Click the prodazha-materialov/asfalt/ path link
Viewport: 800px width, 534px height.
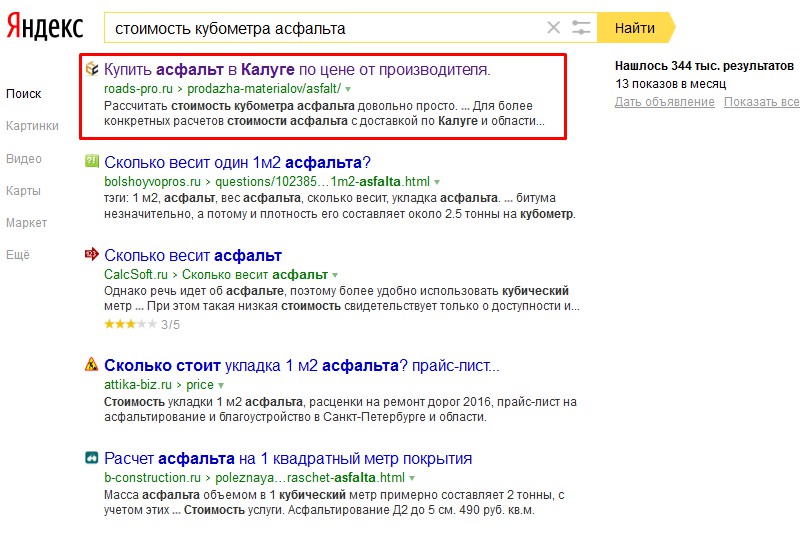(x=264, y=89)
